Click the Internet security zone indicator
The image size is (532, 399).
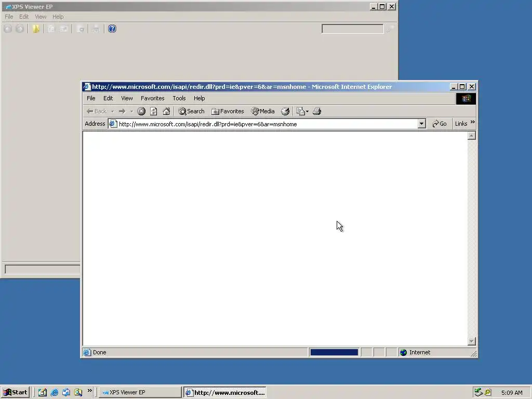(x=415, y=352)
